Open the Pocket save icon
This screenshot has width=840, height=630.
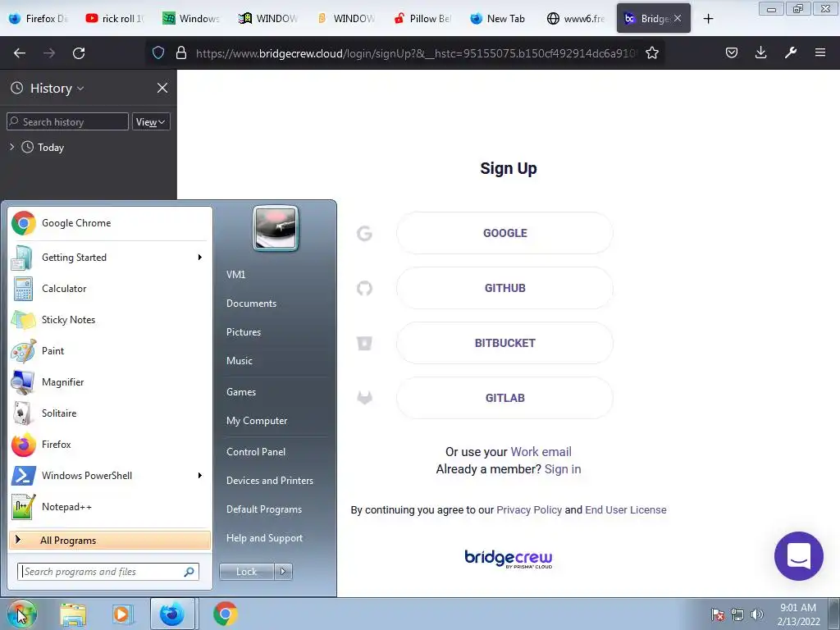[x=731, y=52]
